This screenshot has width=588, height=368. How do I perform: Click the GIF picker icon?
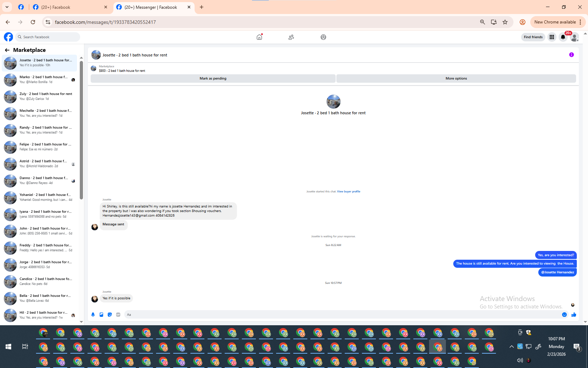click(118, 315)
